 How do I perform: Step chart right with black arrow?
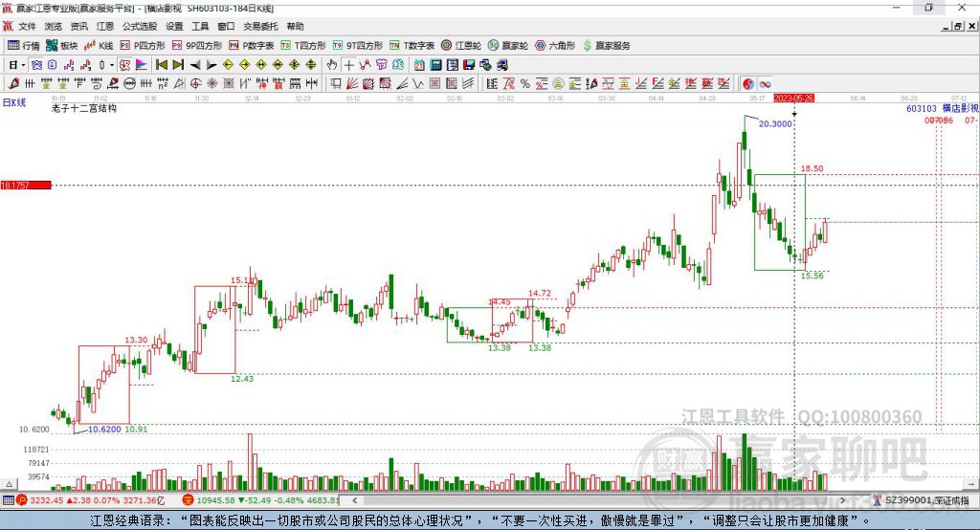coord(212,65)
